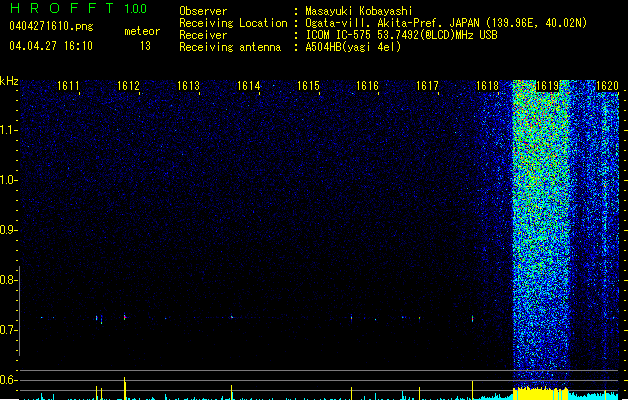Click the 0.6 frequency axis label
Screen dimensions: 629x400
point(9,380)
